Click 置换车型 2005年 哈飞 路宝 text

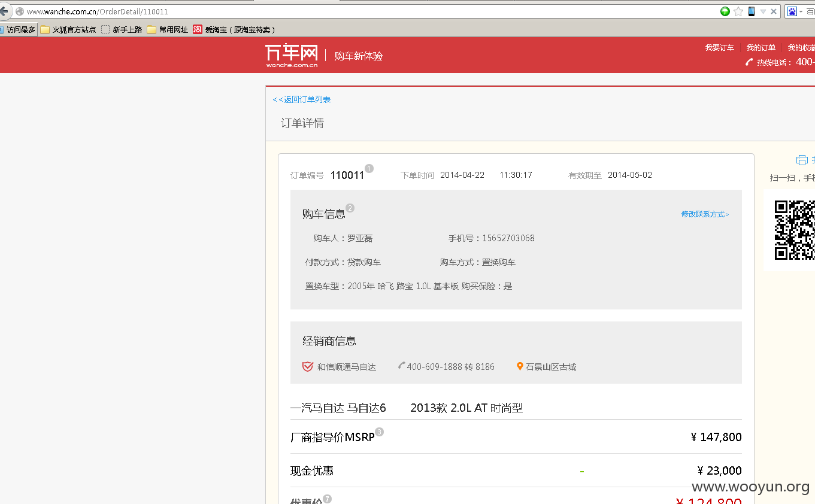(x=381, y=286)
